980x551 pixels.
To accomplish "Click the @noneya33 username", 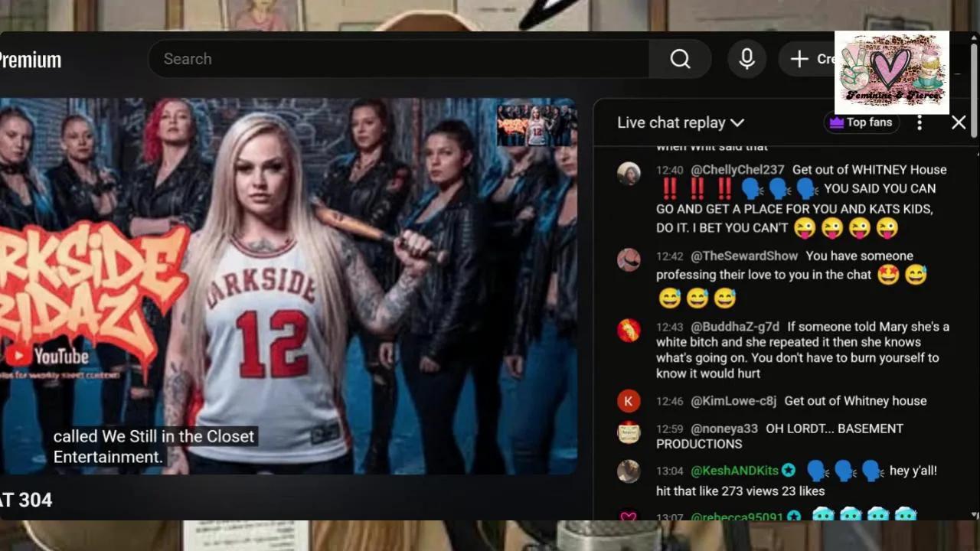I will click(x=724, y=429).
